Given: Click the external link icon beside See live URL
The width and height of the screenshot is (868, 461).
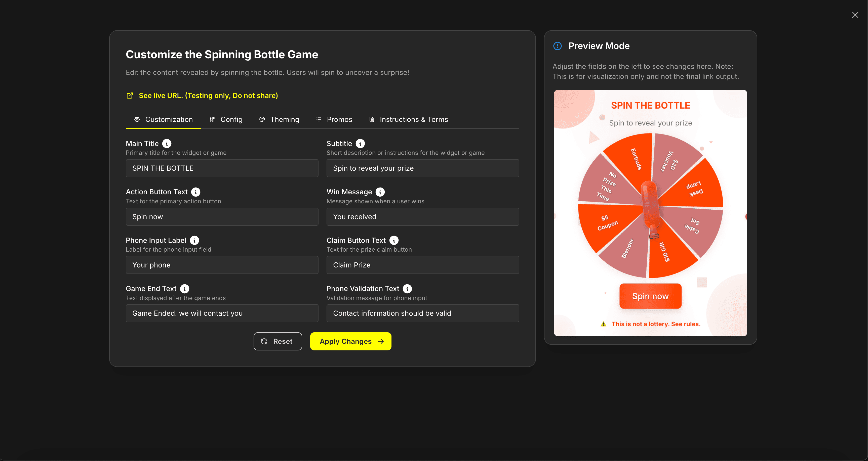Looking at the screenshot, I should [130, 95].
